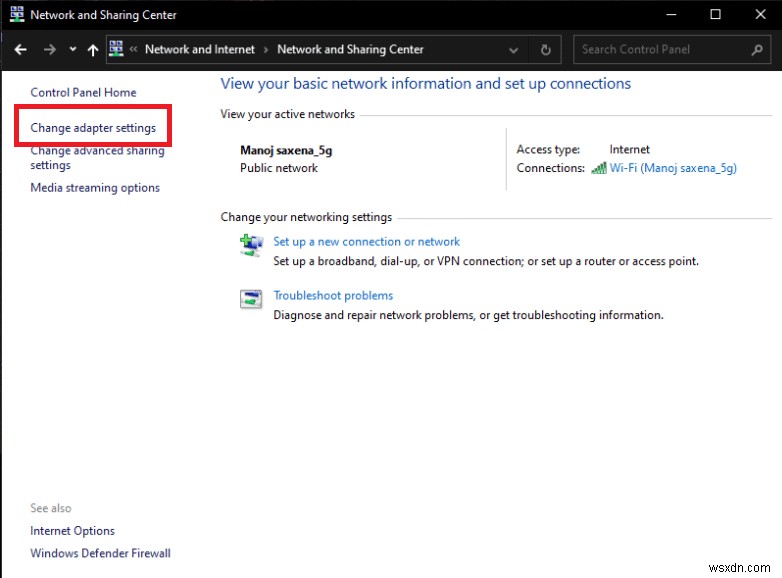Image resolution: width=782 pixels, height=578 pixels.
Task: Click the Forward navigation arrow
Action: click(x=49, y=49)
